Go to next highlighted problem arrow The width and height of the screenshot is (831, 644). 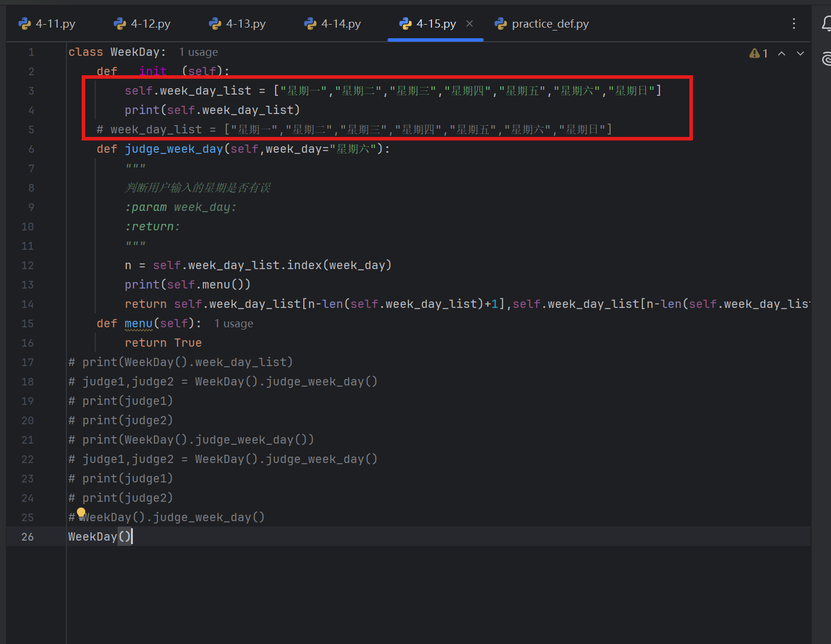[800, 53]
